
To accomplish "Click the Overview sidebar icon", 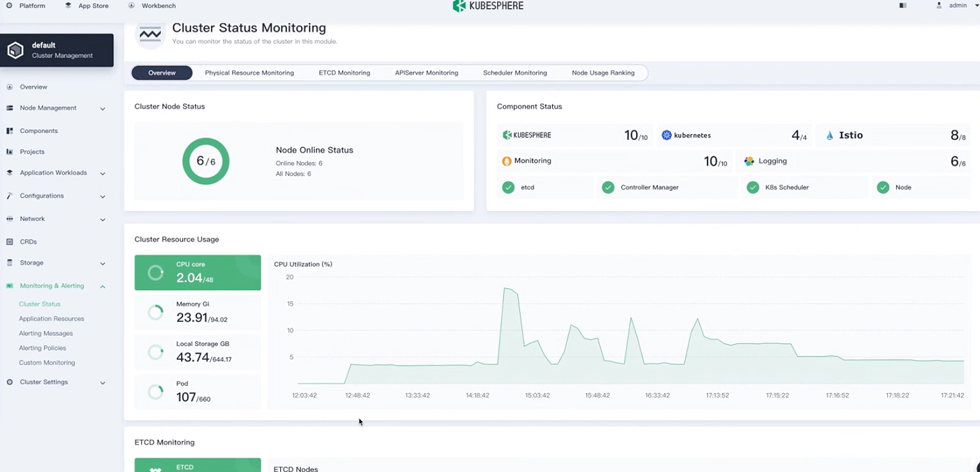I will 10,87.
